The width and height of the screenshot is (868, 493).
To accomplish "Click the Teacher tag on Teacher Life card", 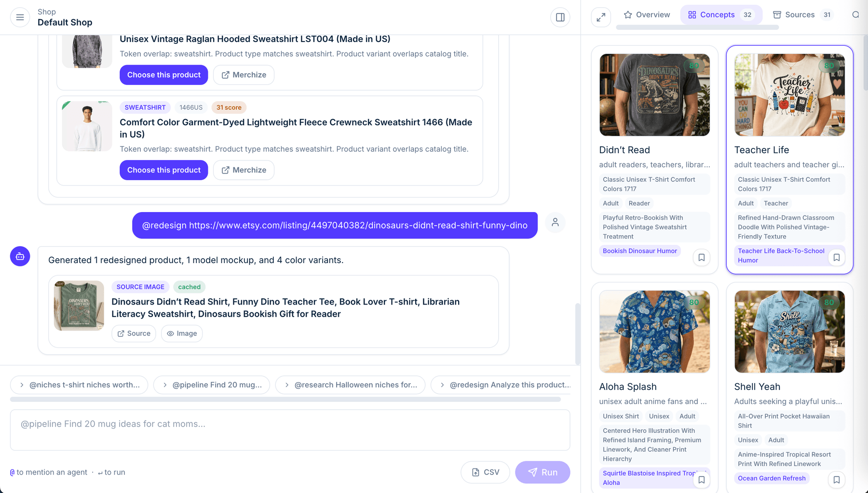I will click(775, 203).
